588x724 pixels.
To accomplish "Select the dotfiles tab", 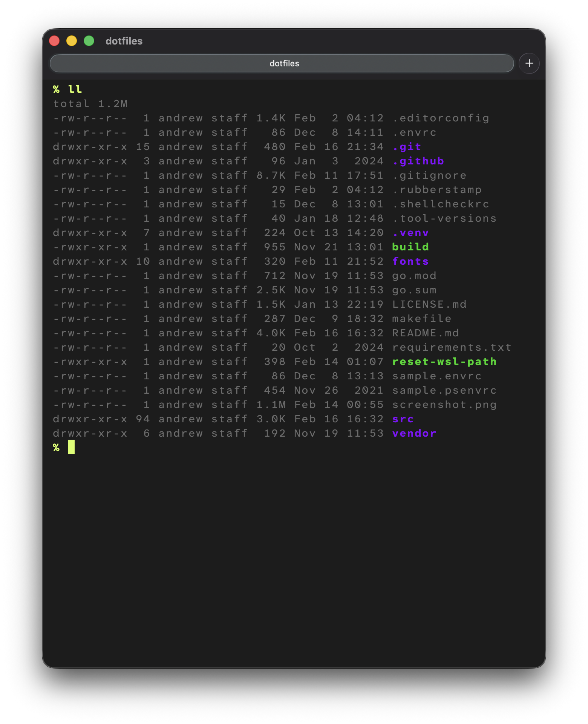I will click(282, 63).
